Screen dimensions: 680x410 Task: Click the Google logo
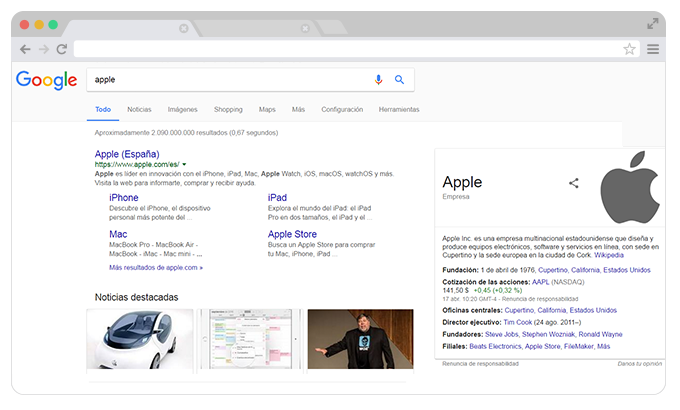pyautogui.click(x=46, y=80)
